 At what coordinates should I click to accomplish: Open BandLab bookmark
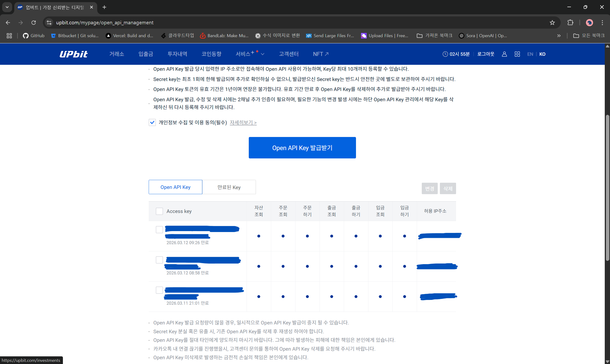224,36
